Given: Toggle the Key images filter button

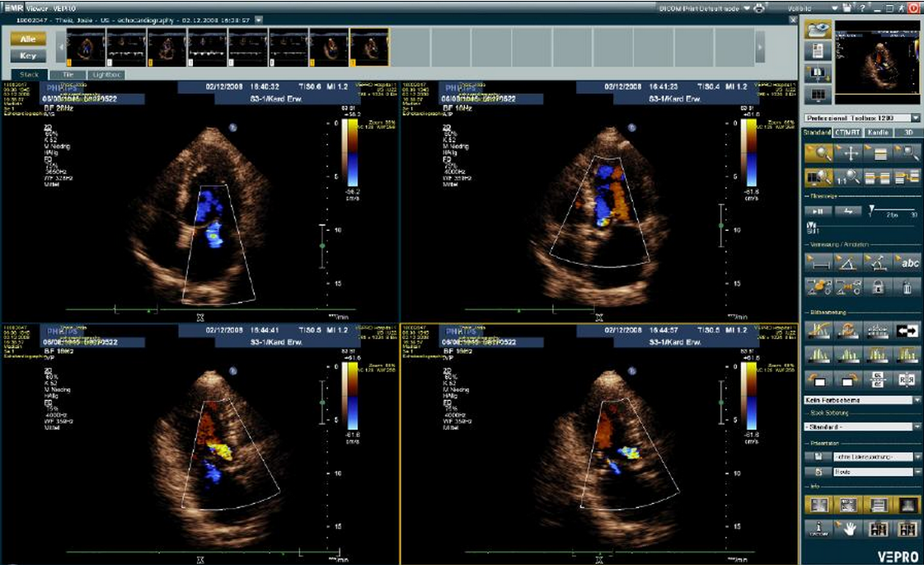Looking at the screenshot, I should pos(28,55).
